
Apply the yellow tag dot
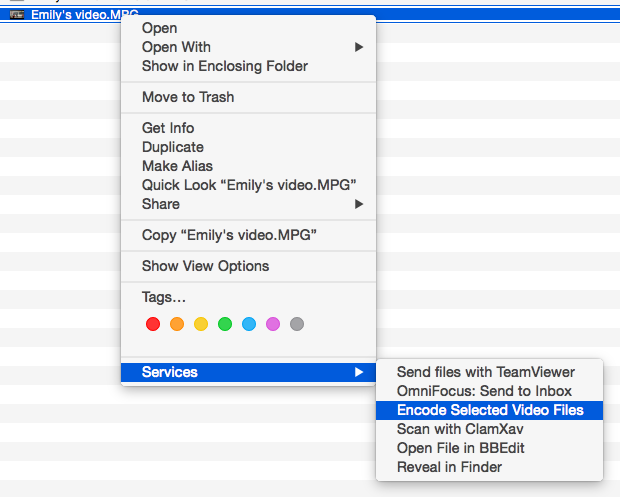tap(201, 324)
